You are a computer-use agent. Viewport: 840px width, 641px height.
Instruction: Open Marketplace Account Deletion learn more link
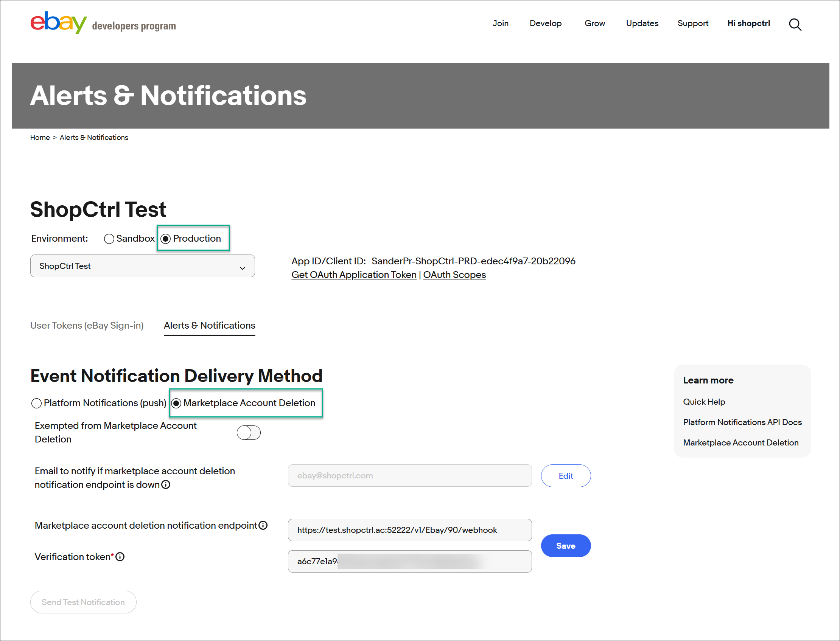[740, 442]
